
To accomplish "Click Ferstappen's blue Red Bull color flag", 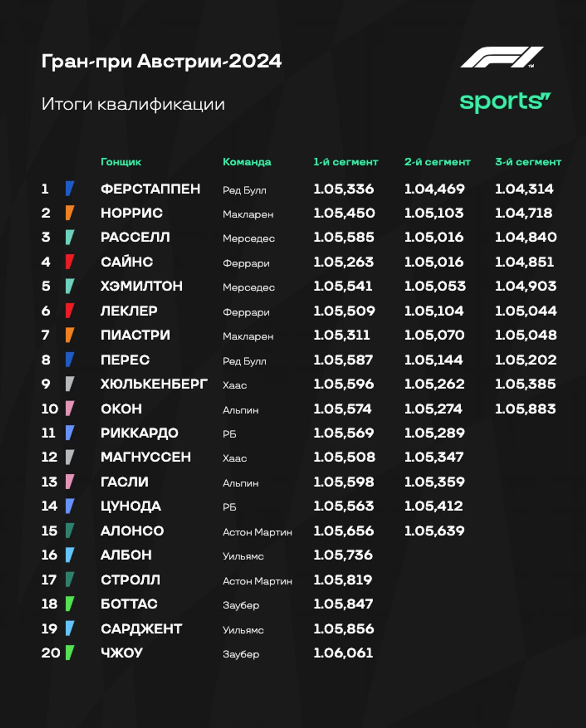I will (x=70, y=188).
